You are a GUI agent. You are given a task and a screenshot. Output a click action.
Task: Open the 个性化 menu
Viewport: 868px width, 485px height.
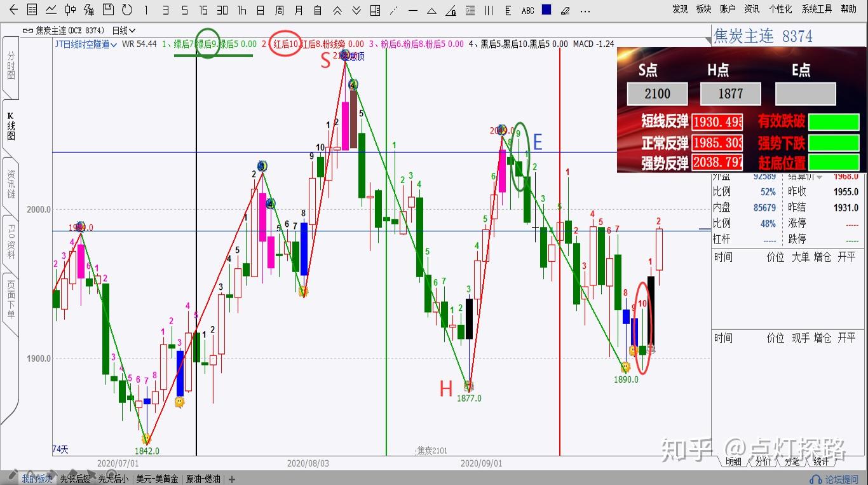(780, 9)
